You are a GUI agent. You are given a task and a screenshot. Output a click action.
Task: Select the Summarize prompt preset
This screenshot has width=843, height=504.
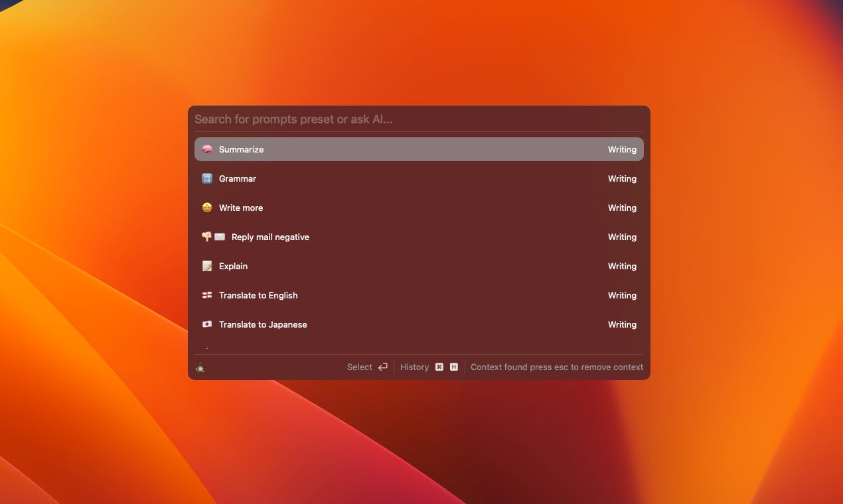pyautogui.click(x=419, y=149)
